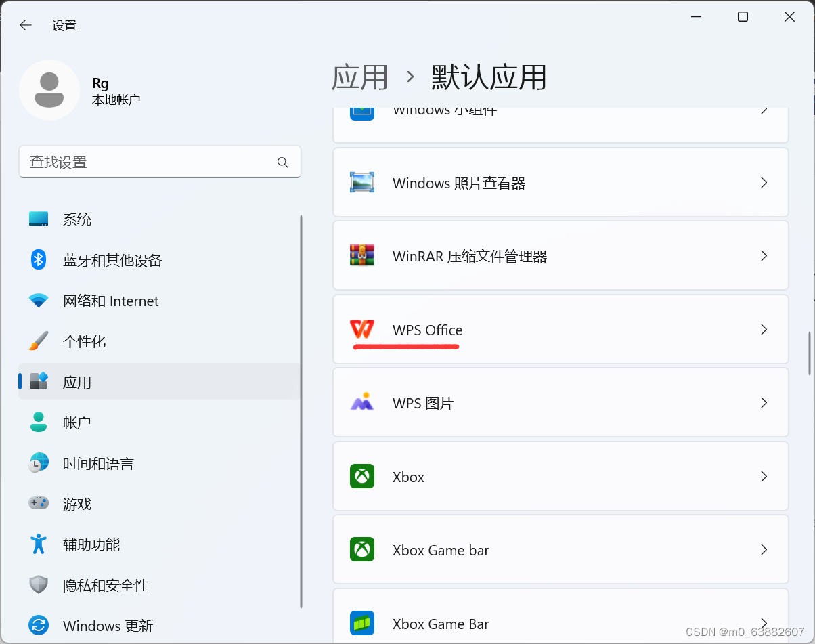Click the 帐户 person icon
Screen dimensions: 815x644
pos(39,423)
